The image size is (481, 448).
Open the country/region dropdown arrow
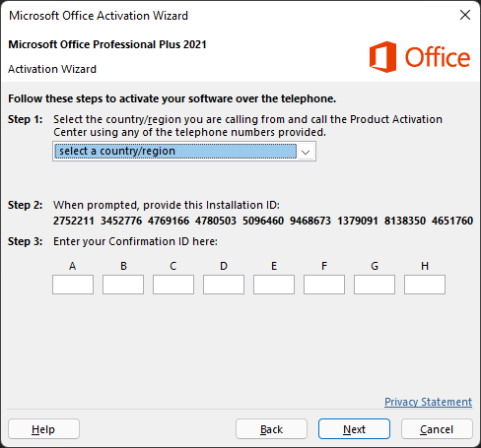pyautogui.click(x=306, y=152)
